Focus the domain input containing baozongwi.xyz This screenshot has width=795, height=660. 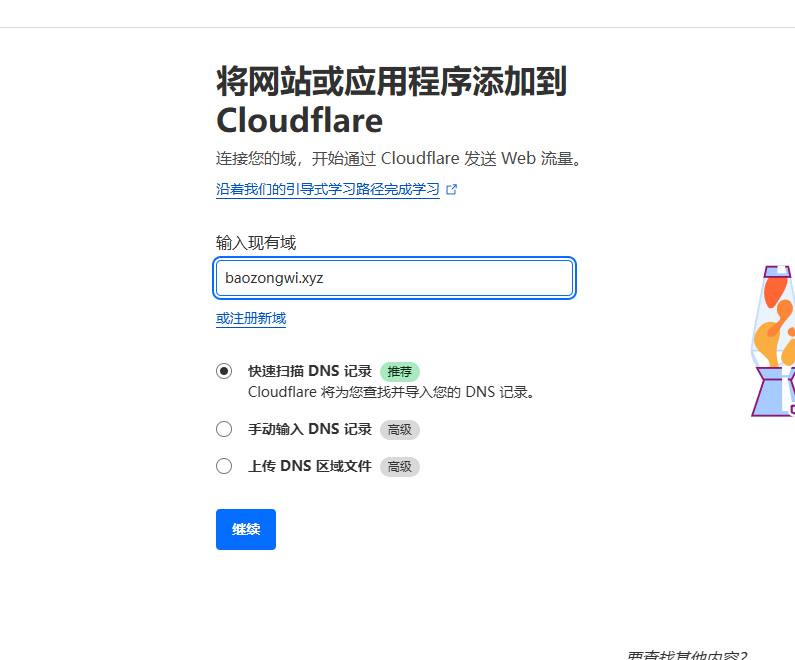394,278
